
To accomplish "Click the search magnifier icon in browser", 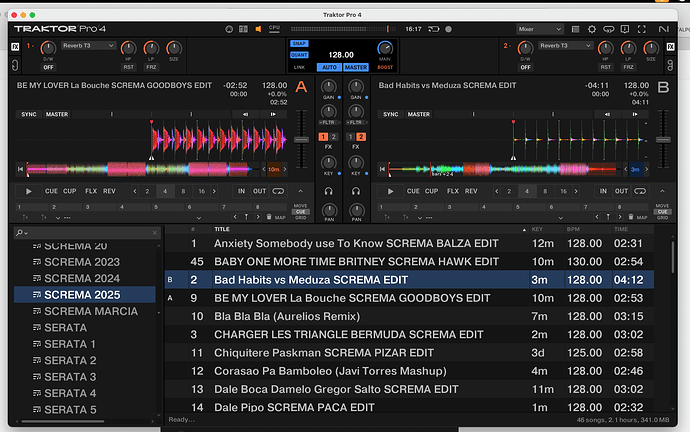I will point(20,232).
